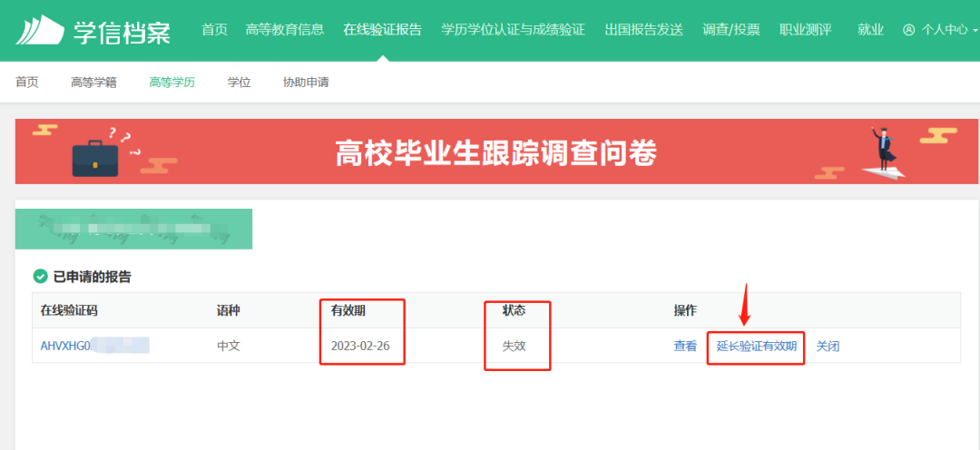Click 就业 in the top navigation
The height and width of the screenshot is (450, 980).
coord(870,30)
